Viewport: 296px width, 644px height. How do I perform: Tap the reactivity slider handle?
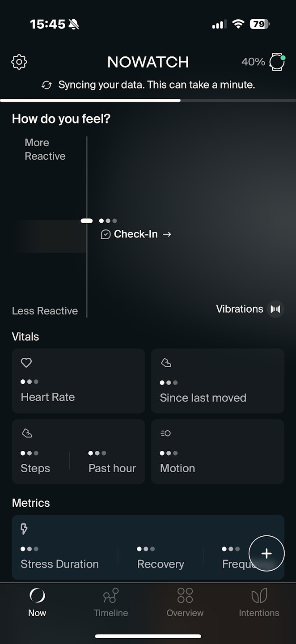coord(87,220)
